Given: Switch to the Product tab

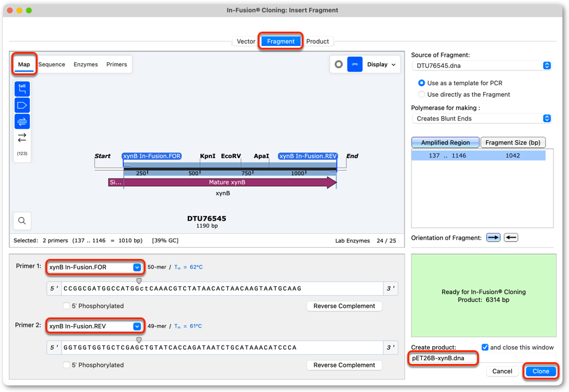Looking at the screenshot, I should point(317,41).
